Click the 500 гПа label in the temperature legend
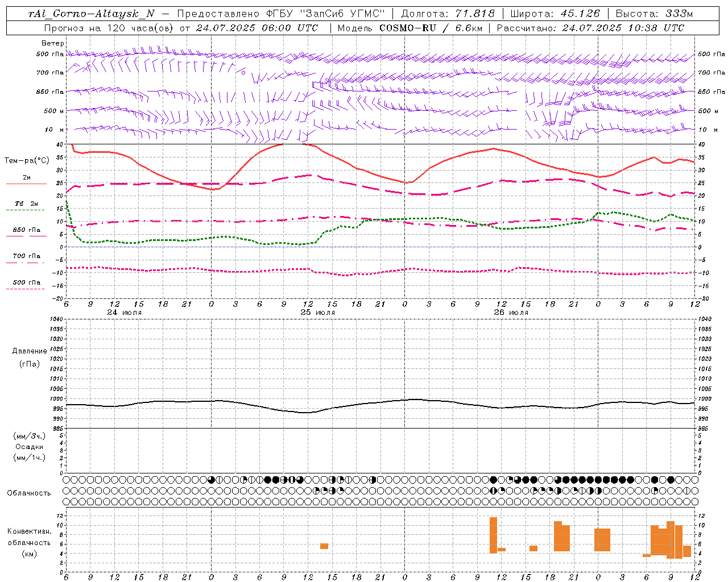Image resolution: width=728 pixels, height=582 pixels. (x=26, y=282)
